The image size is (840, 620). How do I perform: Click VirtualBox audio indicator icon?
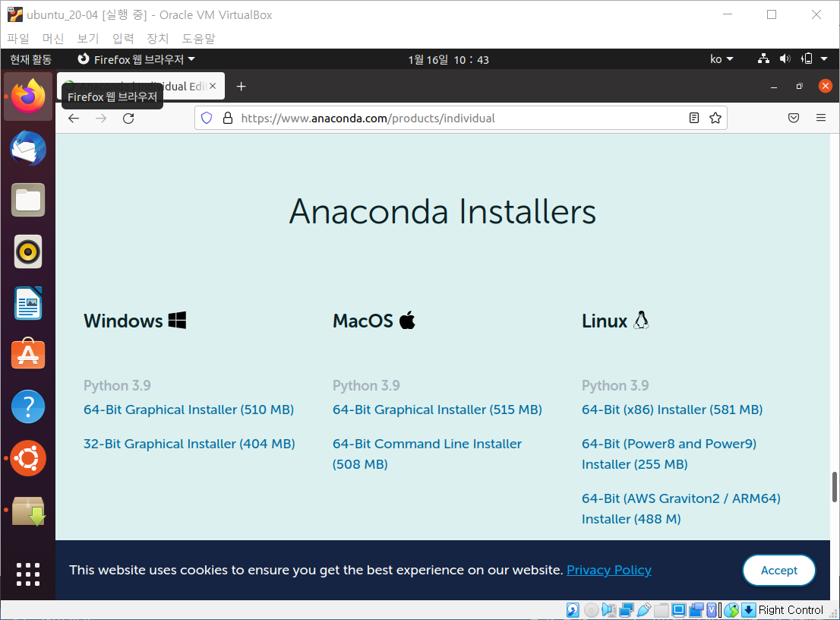tap(609, 610)
